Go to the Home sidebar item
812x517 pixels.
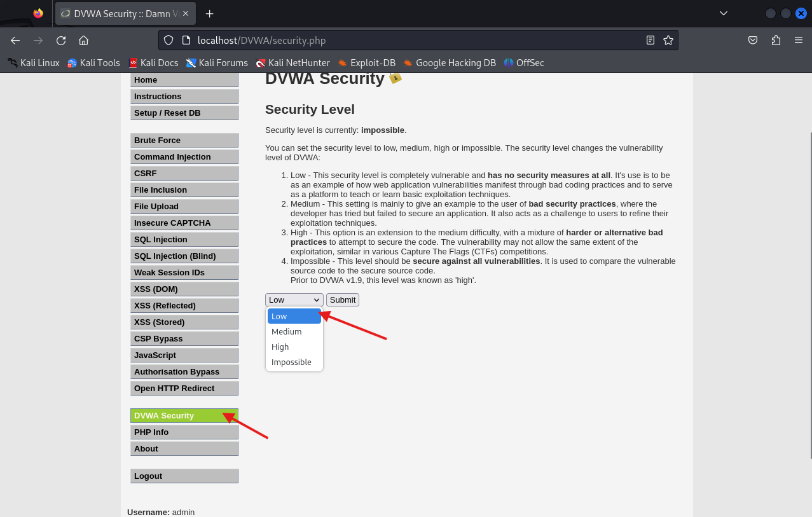coord(184,80)
